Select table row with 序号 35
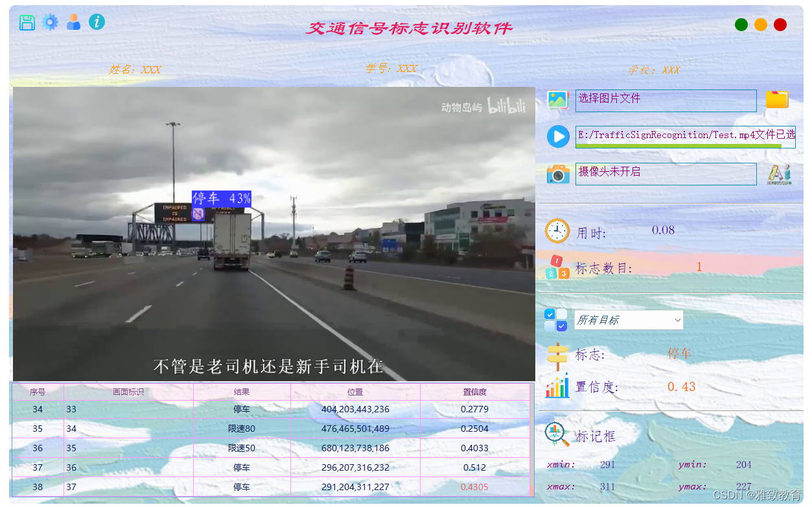 (271, 429)
